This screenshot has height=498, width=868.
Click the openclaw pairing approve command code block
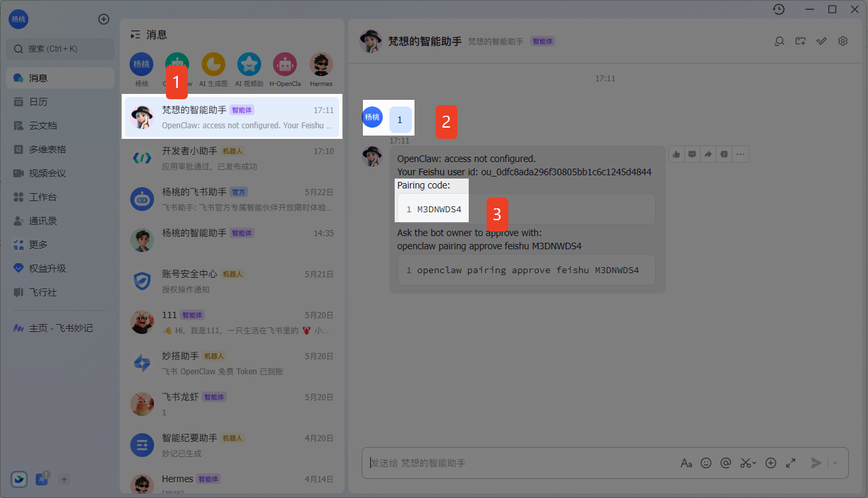526,270
